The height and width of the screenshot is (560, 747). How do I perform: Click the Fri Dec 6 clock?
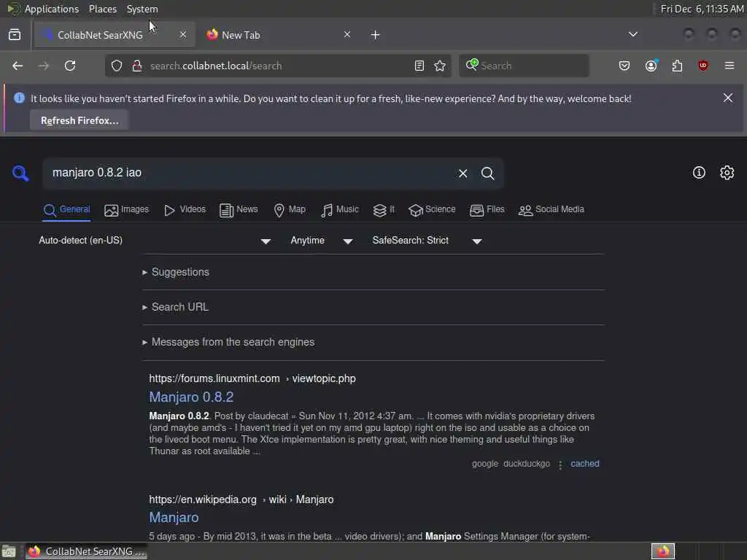pos(701,9)
